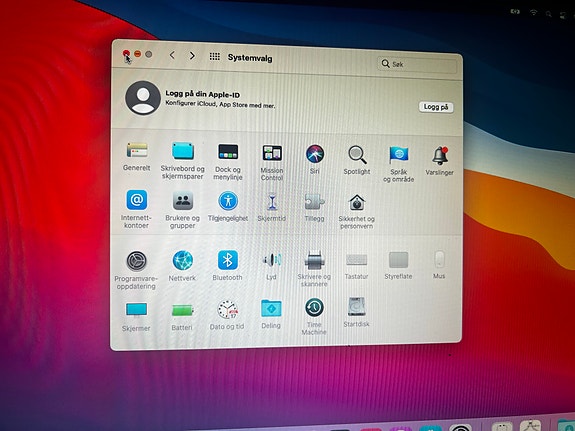Go forward with the right chevron
575x431 pixels.
tap(192, 56)
